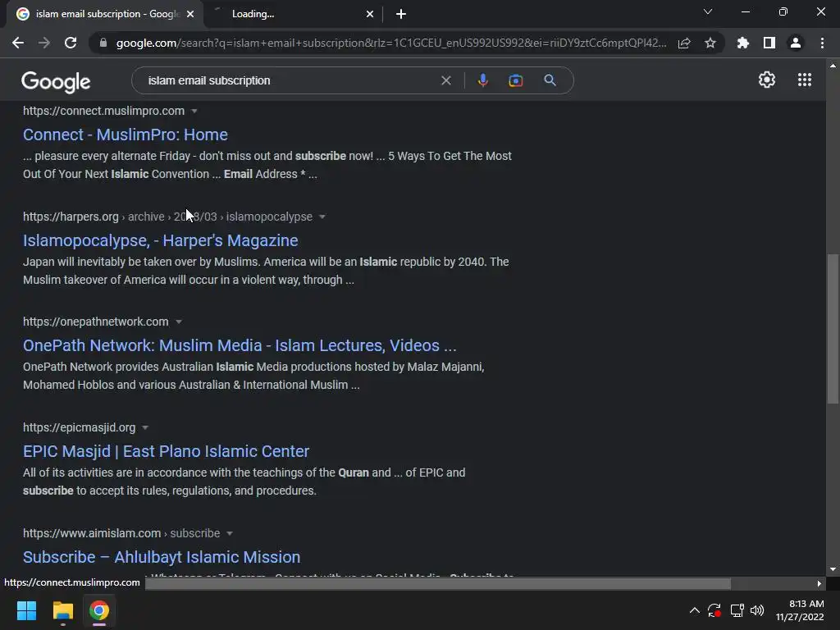Open the clock showing 8:13 AM
Viewport: 840px width, 630px height.
(x=800, y=610)
